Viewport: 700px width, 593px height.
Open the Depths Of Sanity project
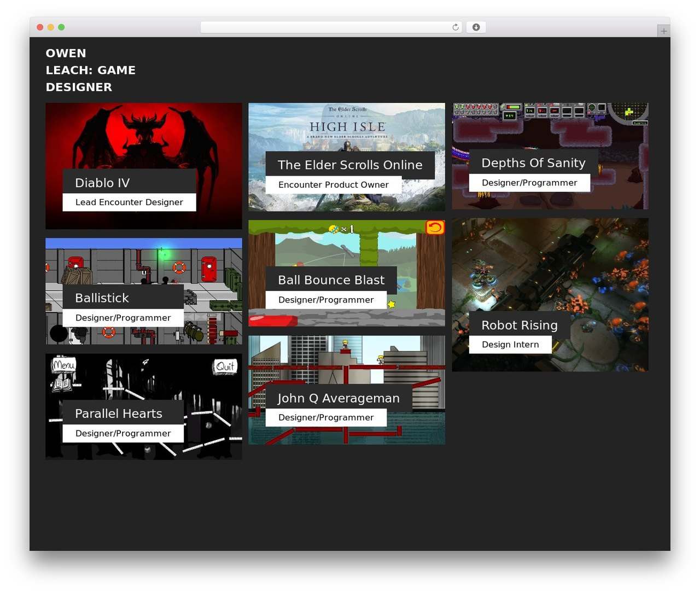(533, 162)
